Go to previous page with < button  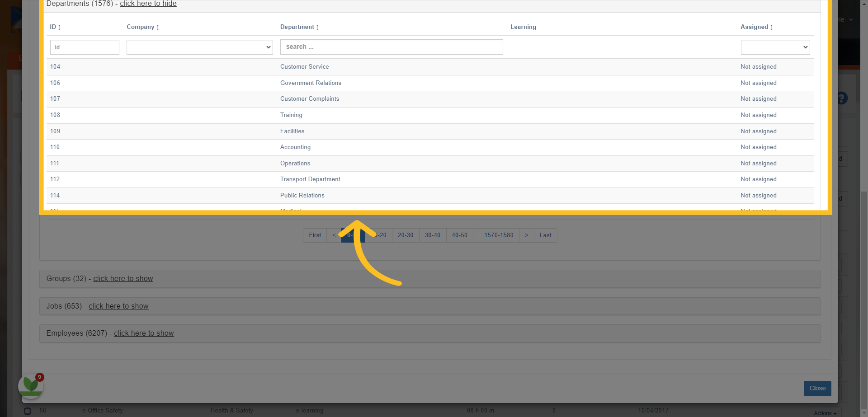pos(334,235)
